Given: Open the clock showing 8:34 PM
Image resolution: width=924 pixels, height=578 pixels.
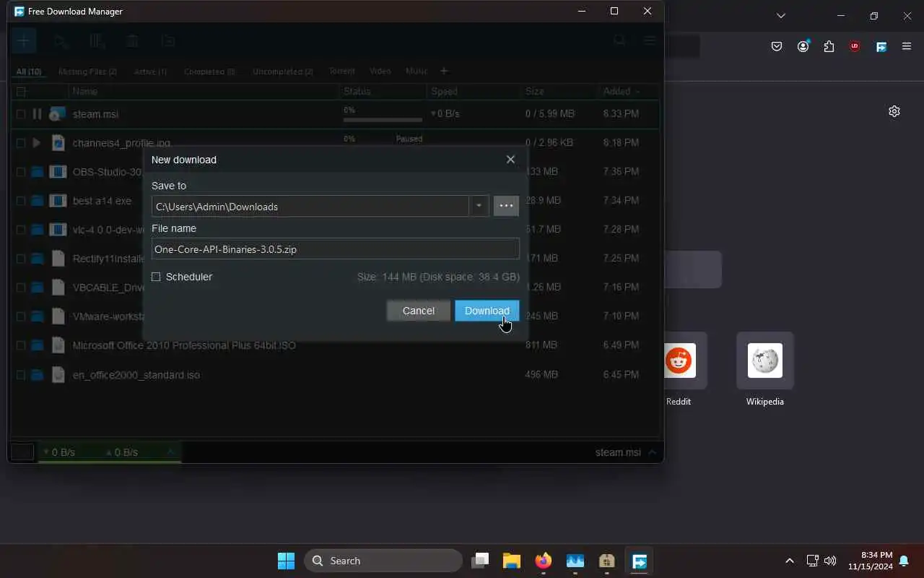Looking at the screenshot, I should click(871, 561).
